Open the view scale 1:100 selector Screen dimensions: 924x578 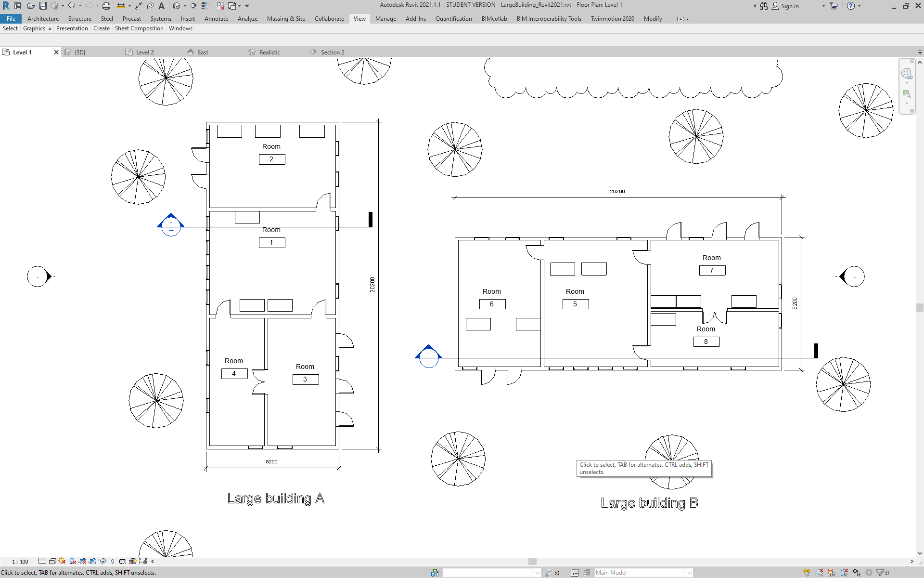pos(19,561)
